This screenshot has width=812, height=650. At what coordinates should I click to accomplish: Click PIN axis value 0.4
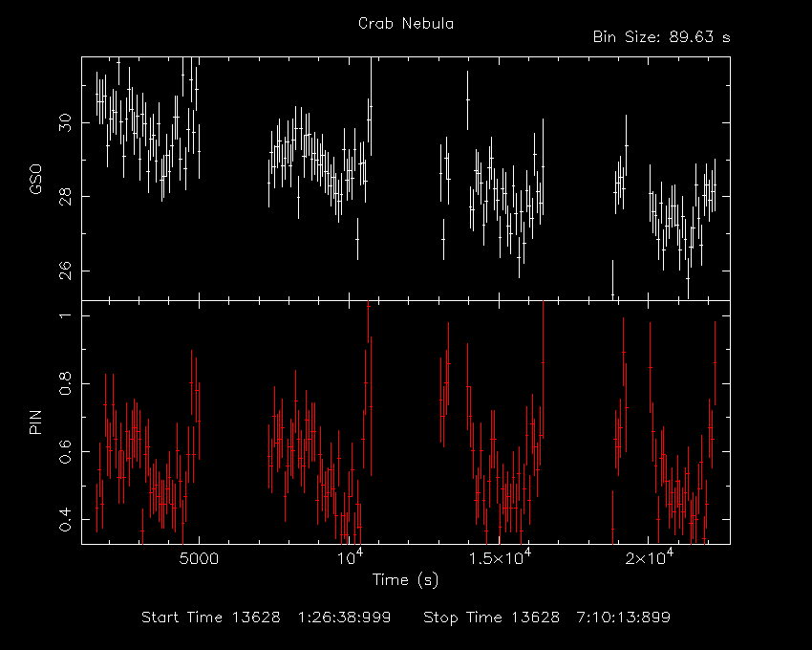[65, 519]
